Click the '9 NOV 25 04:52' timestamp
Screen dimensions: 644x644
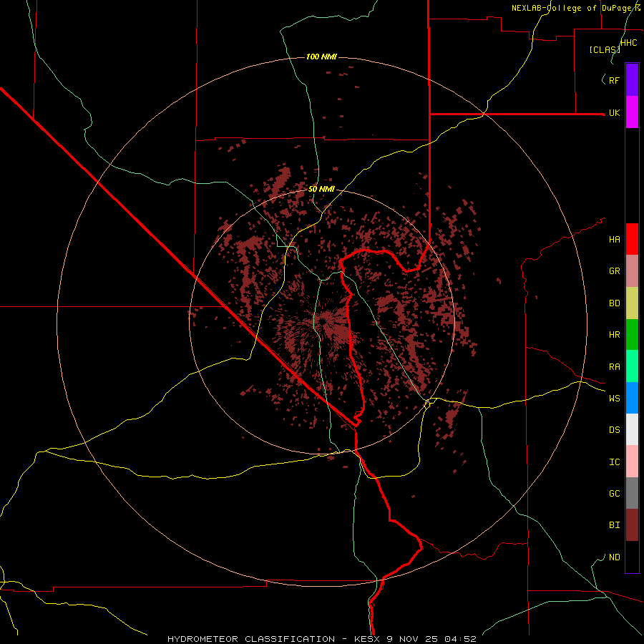click(431, 639)
